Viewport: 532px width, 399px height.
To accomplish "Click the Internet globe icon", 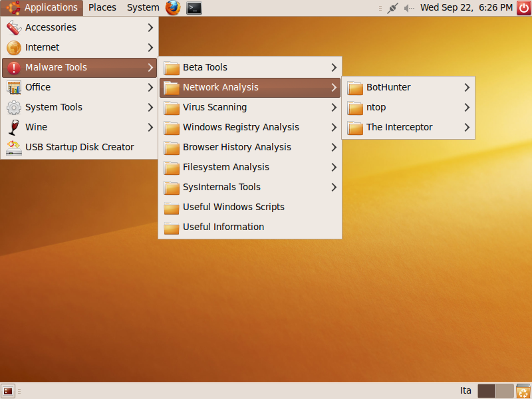I will pos(14,47).
